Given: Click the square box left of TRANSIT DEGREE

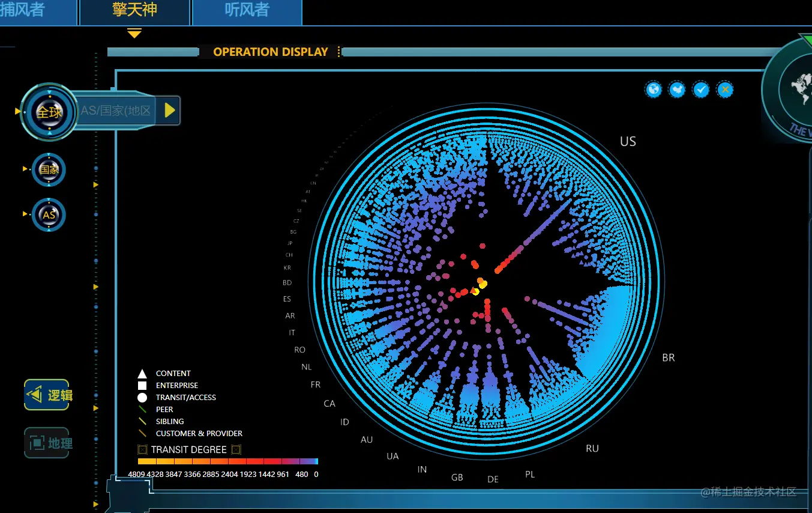Looking at the screenshot, I should [142, 449].
